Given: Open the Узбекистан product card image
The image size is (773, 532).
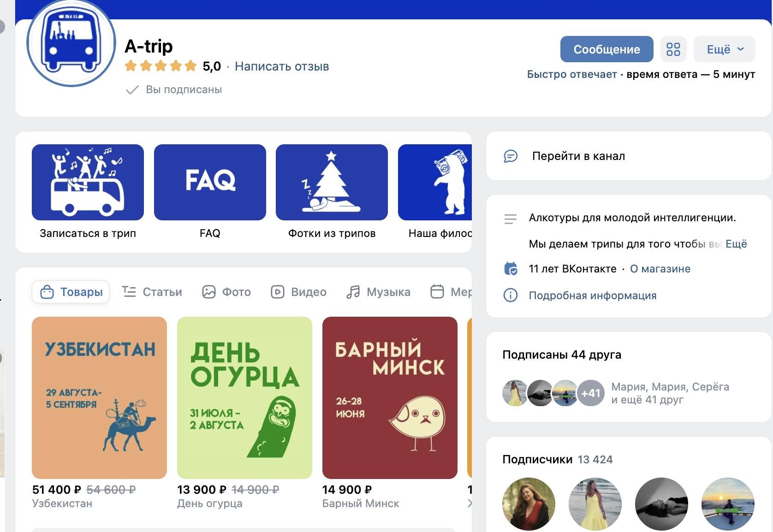Looking at the screenshot, I should [99, 397].
